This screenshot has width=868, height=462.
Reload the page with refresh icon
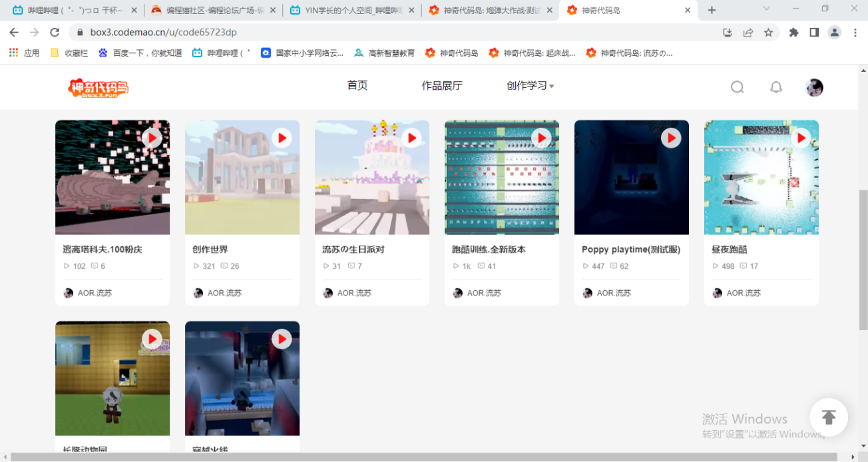[55, 32]
